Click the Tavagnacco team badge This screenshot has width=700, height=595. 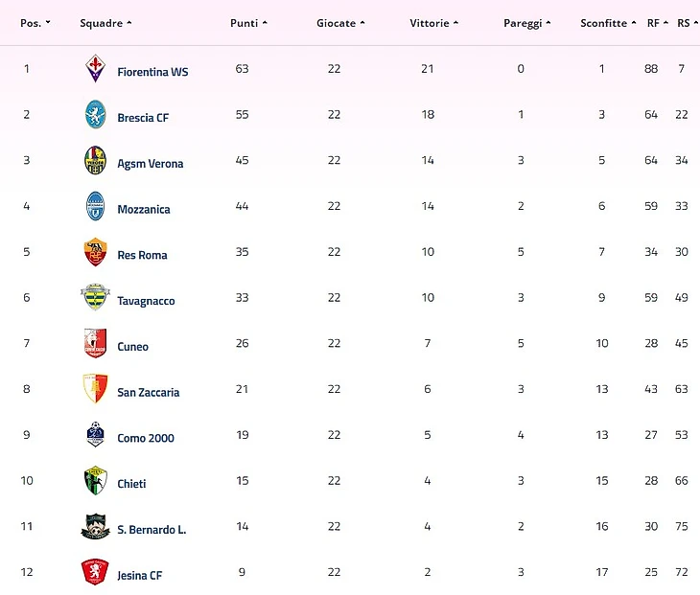[95, 298]
